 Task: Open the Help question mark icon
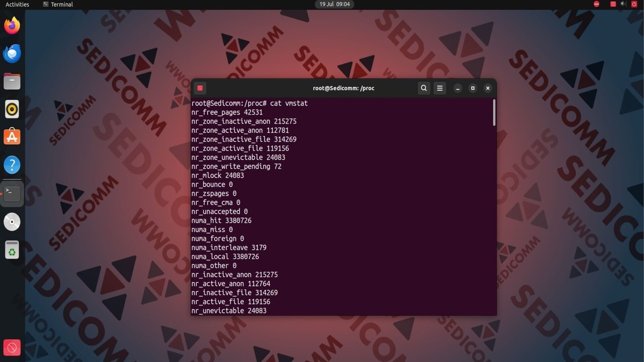[12, 165]
